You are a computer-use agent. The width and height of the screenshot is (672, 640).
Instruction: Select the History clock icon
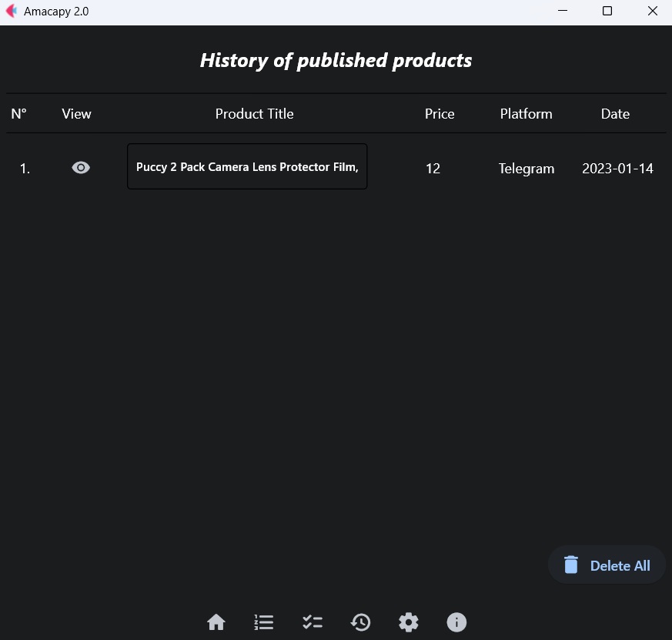[x=360, y=622]
